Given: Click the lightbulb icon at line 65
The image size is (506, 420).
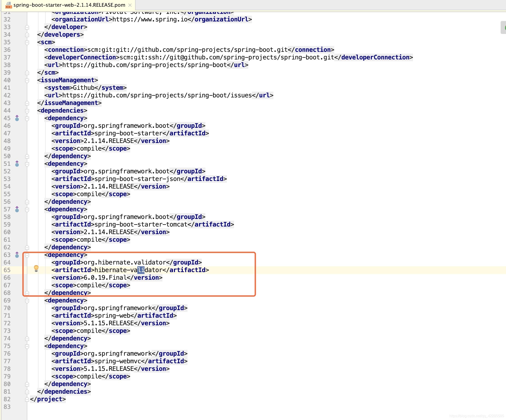Looking at the screenshot, I should point(36,270).
